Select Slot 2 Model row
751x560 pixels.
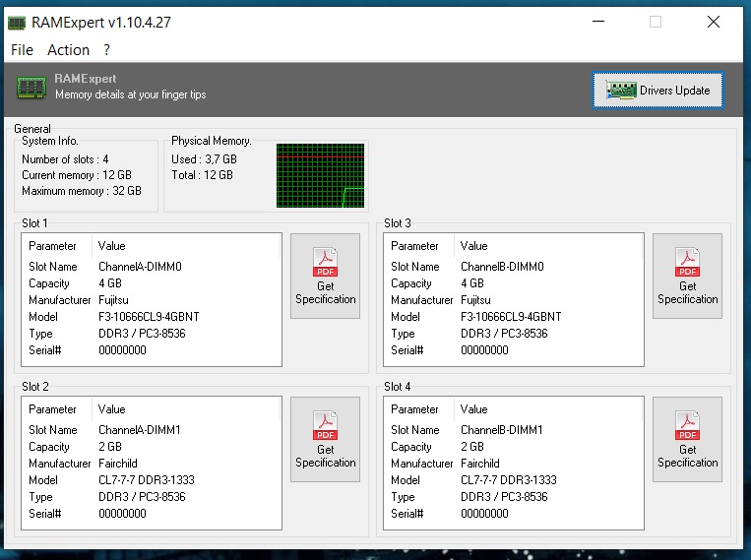(152, 480)
